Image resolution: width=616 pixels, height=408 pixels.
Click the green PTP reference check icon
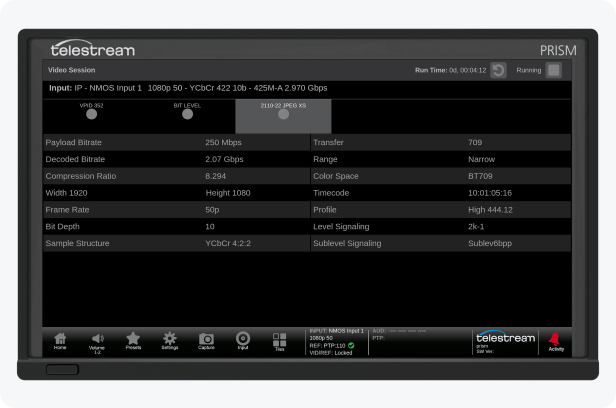pyautogui.click(x=351, y=346)
